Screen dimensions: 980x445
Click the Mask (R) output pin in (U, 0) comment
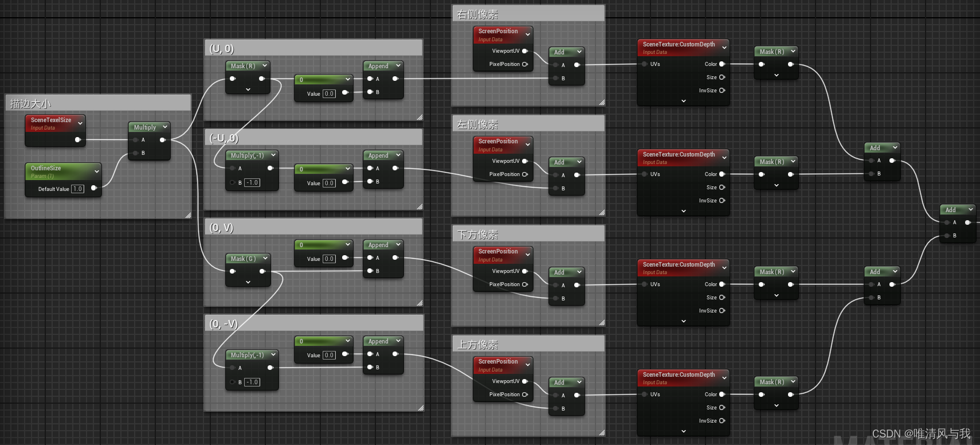coord(262,79)
